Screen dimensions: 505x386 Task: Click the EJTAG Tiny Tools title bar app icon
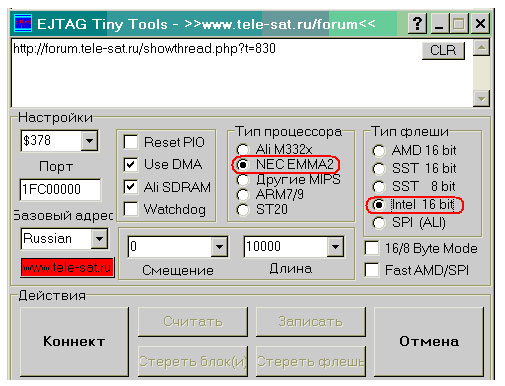click(x=23, y=23)
